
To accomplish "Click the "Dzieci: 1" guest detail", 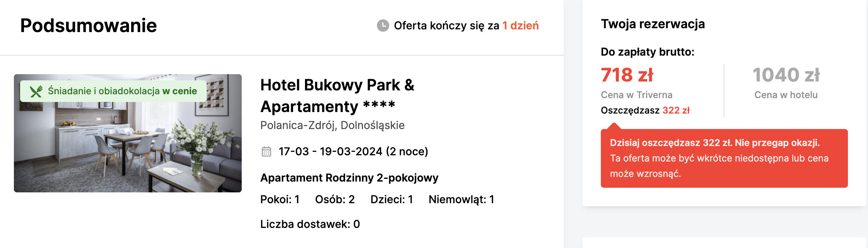I will (x=392, y=199).
